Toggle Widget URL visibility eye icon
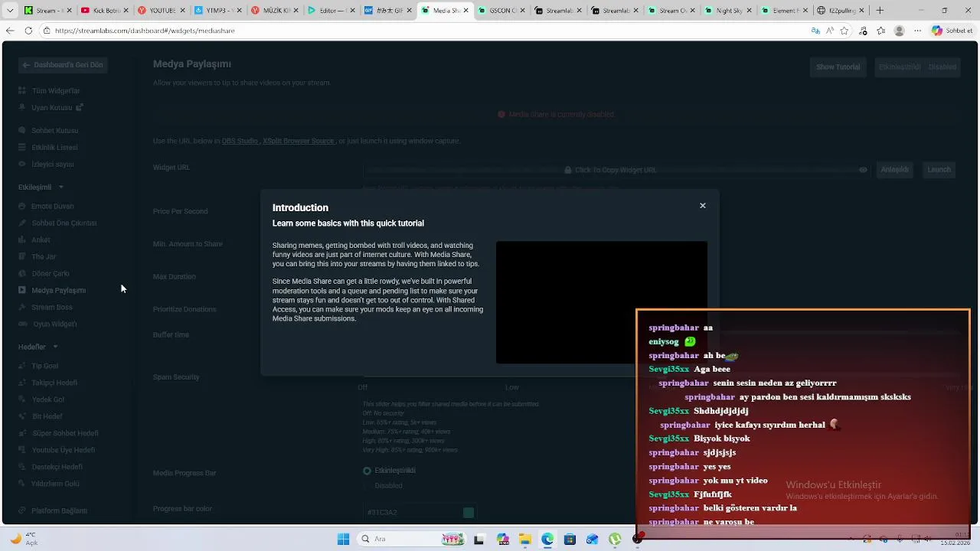 863,170
